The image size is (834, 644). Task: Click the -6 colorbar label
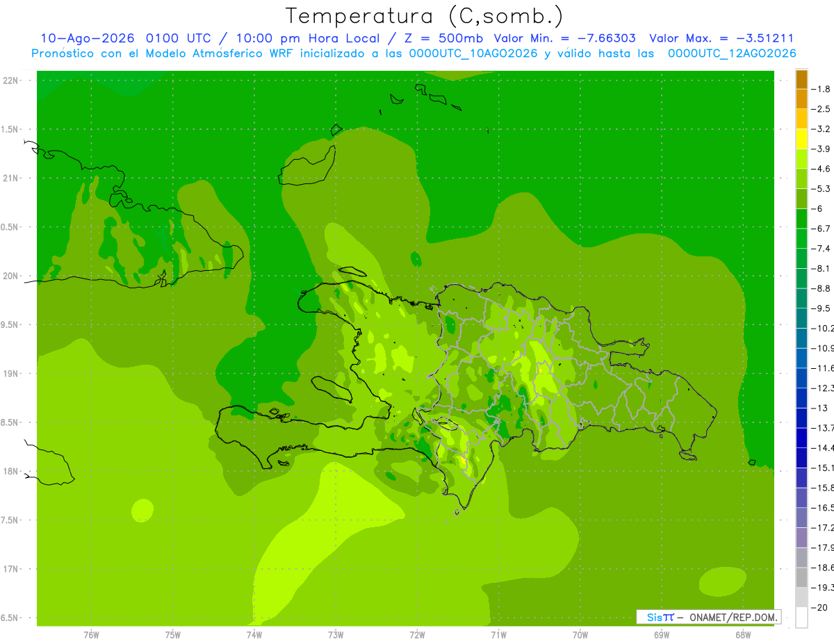[816, 208]
